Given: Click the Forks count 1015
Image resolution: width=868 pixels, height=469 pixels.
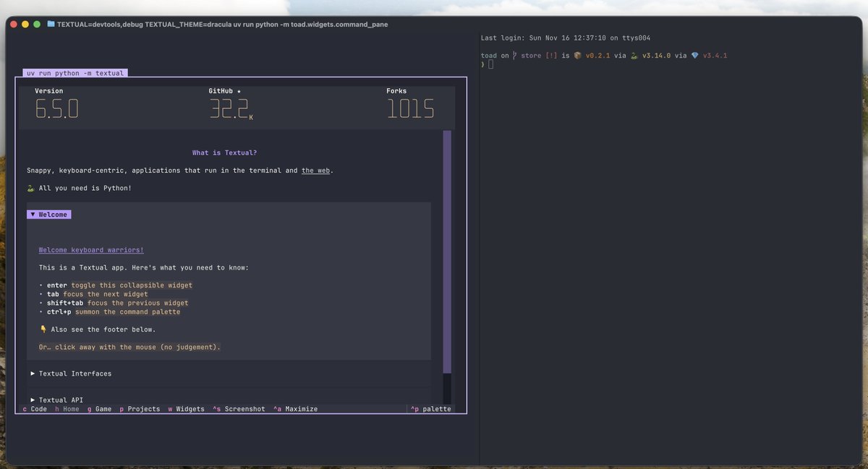Looking at the screenshot, I should (410, 108).
